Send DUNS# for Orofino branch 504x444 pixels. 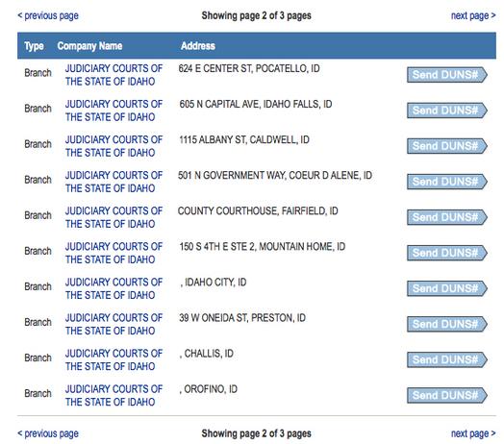point(447,396)
